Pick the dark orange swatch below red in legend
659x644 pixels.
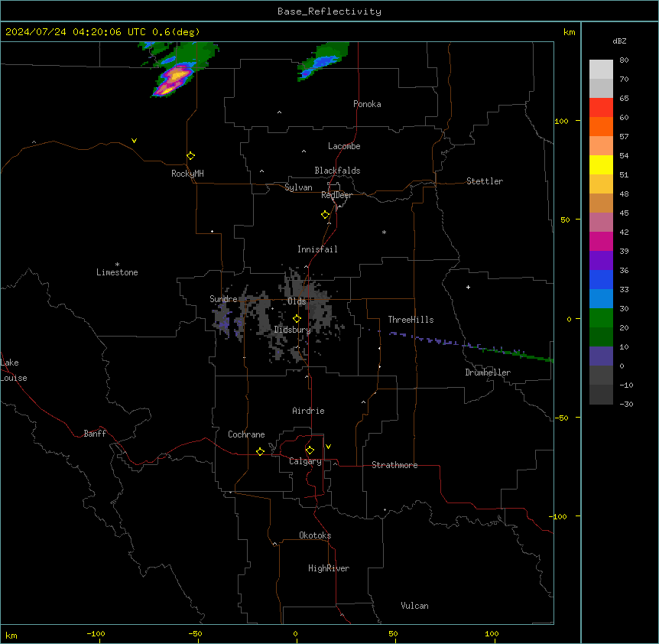(601, 126)
